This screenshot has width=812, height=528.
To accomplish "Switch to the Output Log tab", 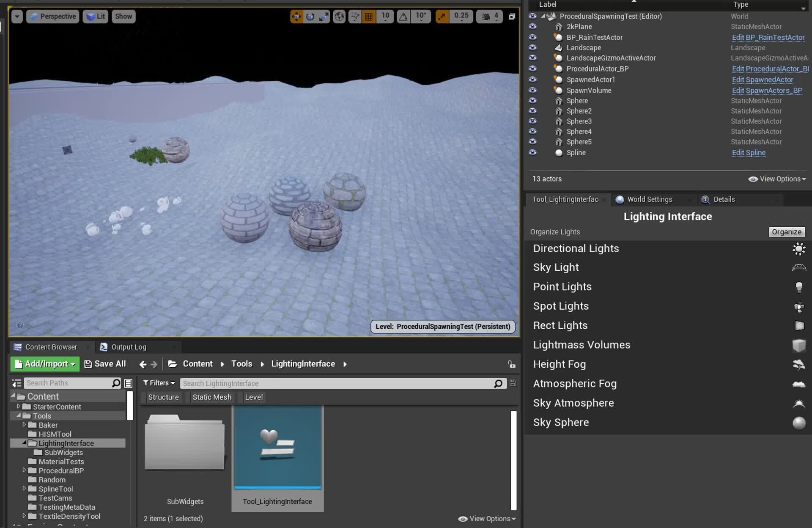I will click(129, 346).
